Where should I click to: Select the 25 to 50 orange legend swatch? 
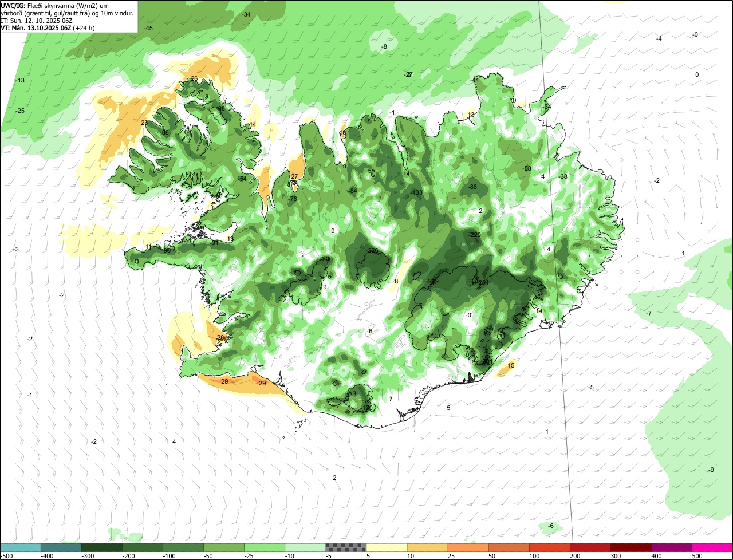coord(468,547)
